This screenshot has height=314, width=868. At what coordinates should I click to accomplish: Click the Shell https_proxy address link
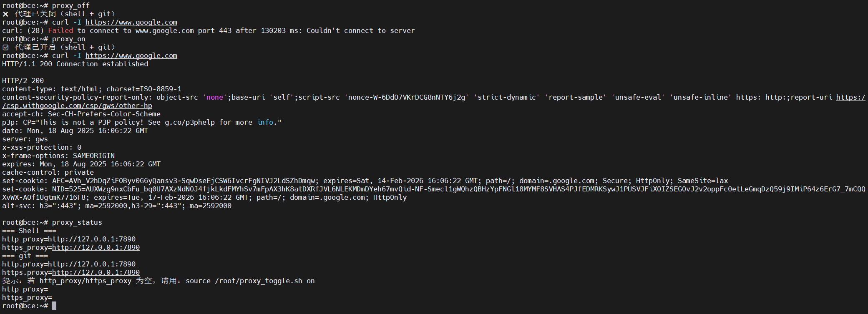(x=96, y=248)
